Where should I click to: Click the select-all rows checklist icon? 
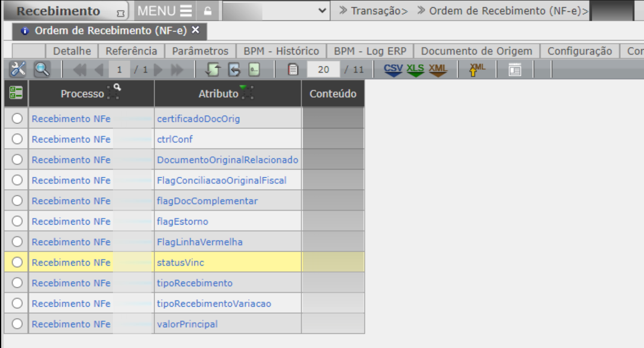16,93
